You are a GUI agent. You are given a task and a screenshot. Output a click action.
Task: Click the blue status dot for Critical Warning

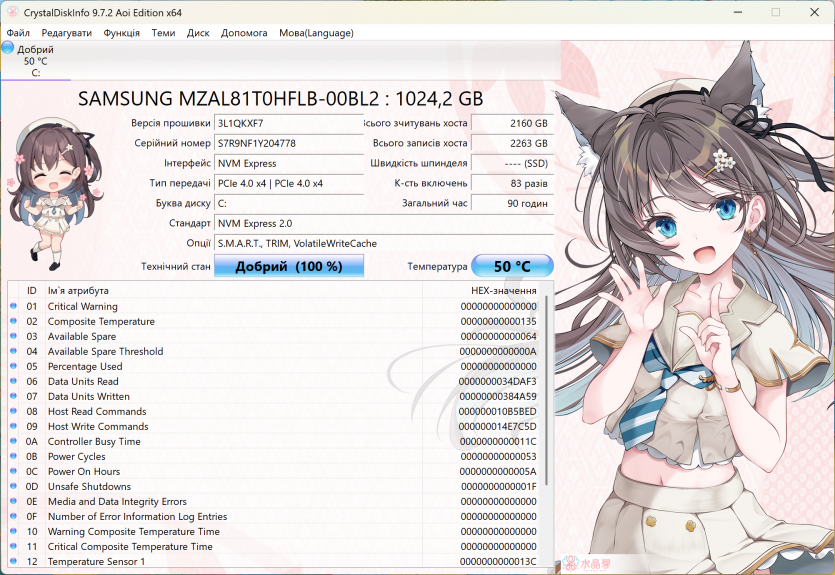(x=13, y=306)
